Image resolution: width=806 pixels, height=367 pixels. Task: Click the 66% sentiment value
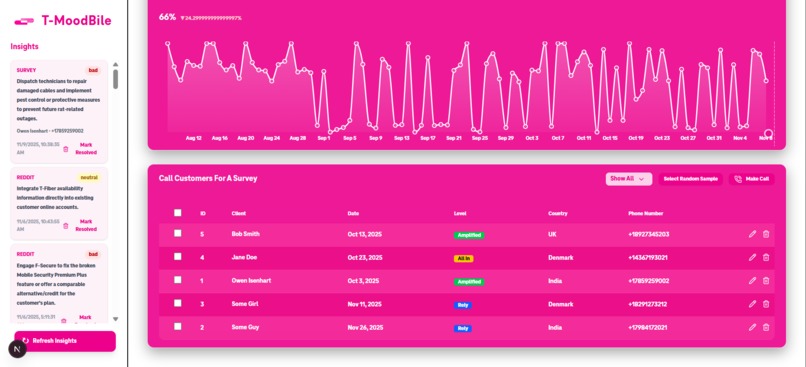[x=167, y=17]
